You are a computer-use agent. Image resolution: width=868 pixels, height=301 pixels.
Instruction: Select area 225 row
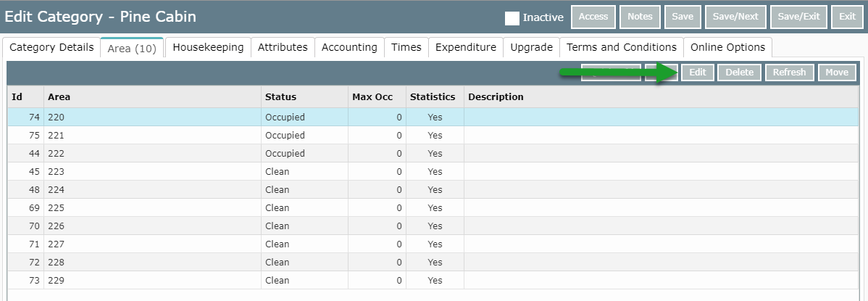tap(433, 208)
